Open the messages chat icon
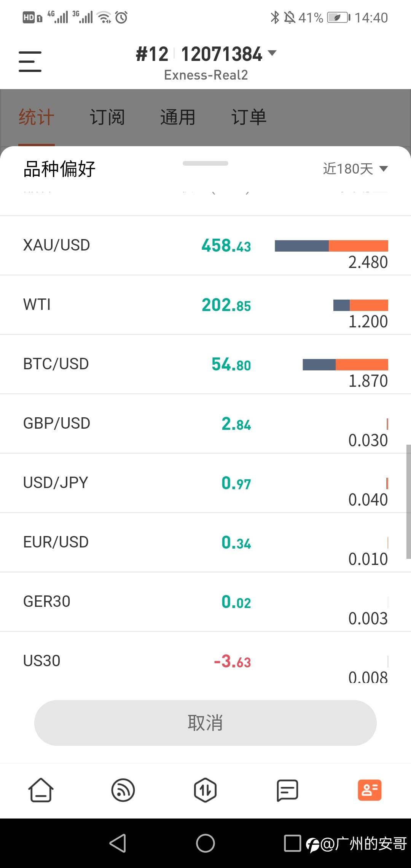Screen dimensions: 411x868 point(287,790)
